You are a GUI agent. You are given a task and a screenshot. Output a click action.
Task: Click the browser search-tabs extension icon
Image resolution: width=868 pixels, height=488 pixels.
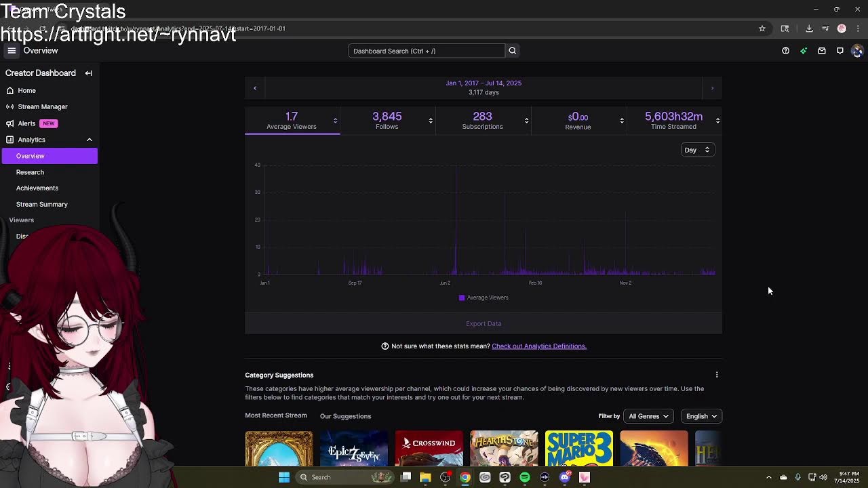tap(785, 28)
